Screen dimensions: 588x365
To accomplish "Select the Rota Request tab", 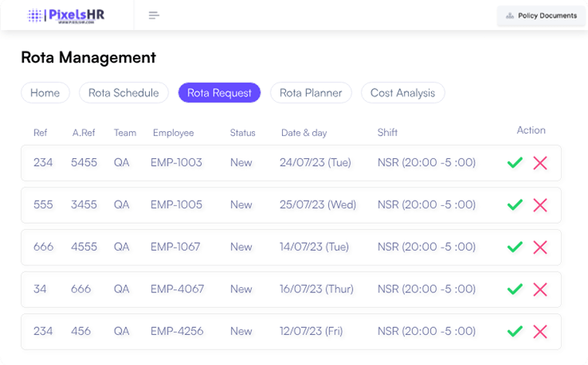I will (x=219, y=93).
